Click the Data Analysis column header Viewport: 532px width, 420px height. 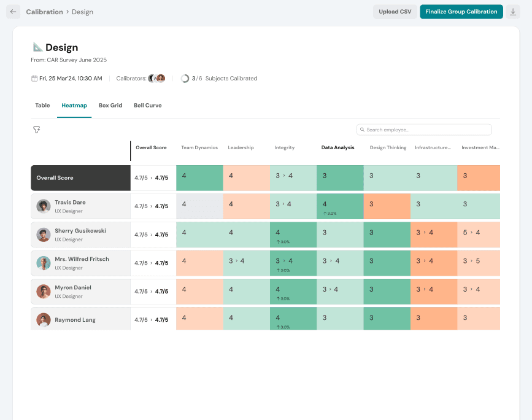pyautogui.click(x=337, y=148)
